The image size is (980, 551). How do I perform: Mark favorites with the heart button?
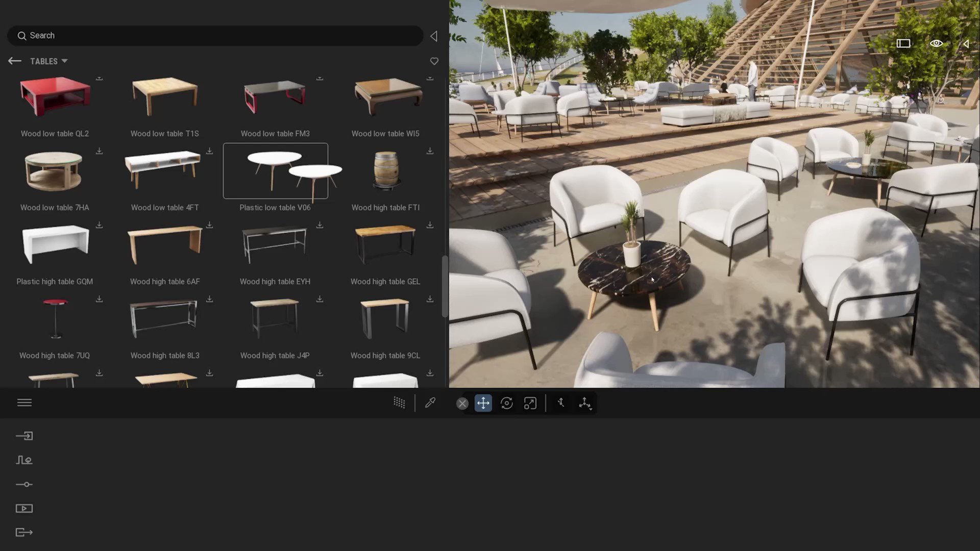[434, 61]
